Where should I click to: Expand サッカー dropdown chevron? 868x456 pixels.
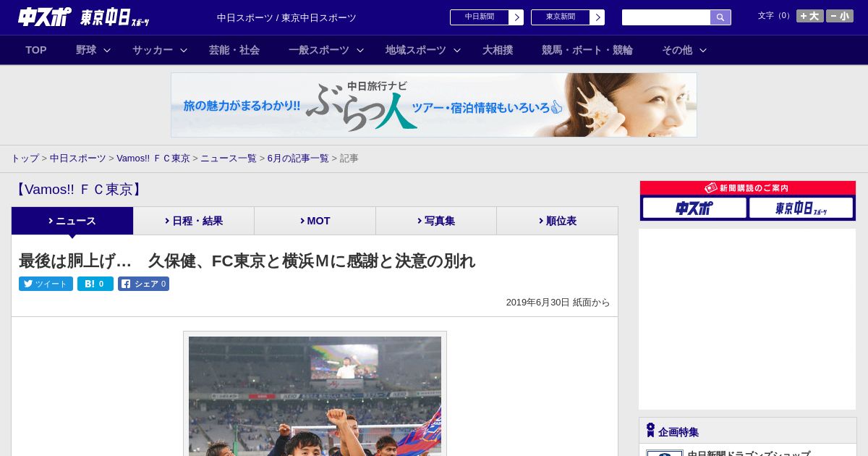point(184,50)
